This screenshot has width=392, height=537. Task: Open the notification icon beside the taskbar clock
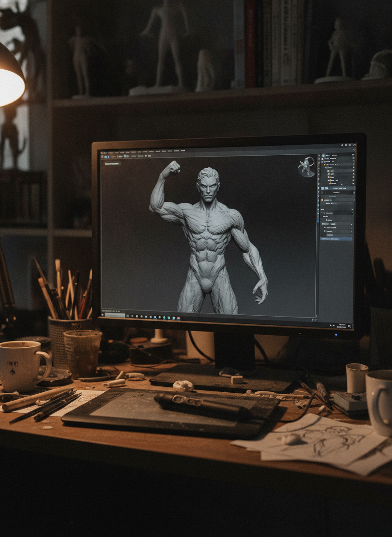tap(349, 326)
